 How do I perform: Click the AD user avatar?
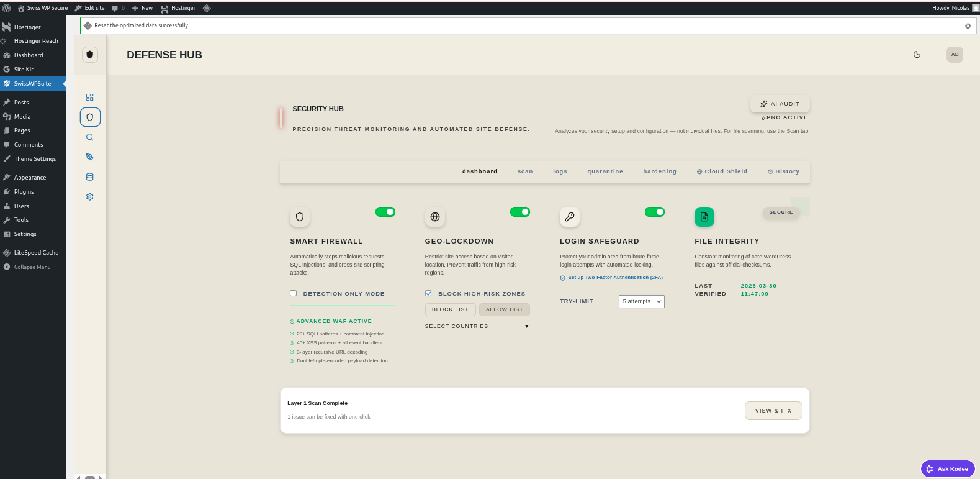(955, 55)
